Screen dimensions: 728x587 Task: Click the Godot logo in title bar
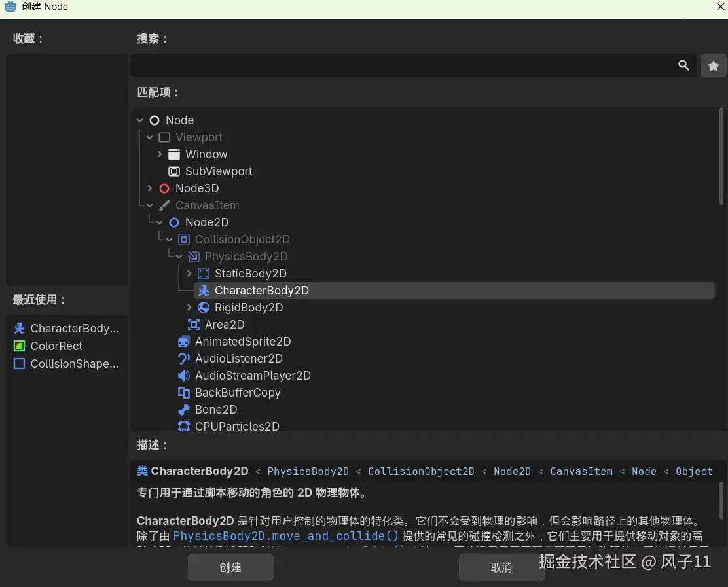click(10, 7)
